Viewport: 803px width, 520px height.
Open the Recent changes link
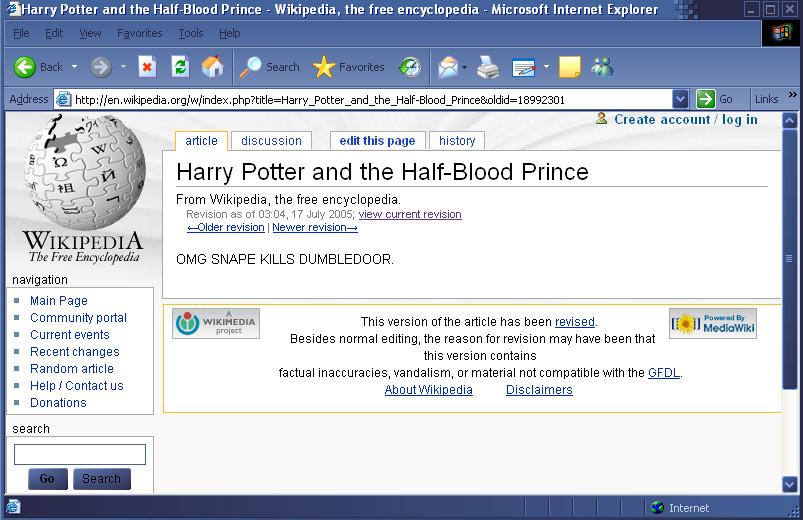coord(75,351)
